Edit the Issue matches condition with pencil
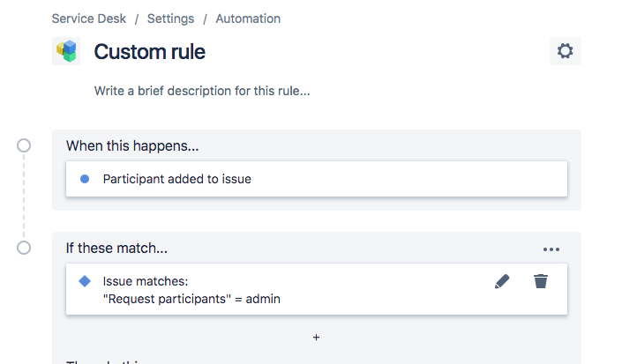The width and height of the screenshot is (622, 364). 502,281
